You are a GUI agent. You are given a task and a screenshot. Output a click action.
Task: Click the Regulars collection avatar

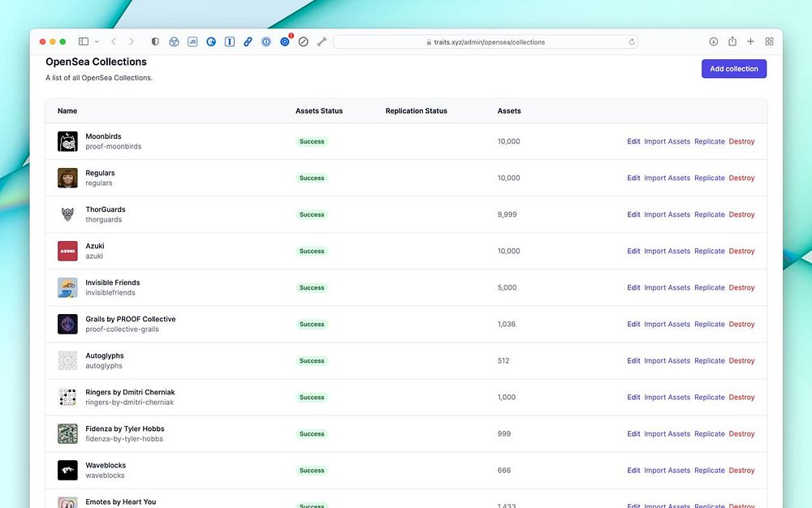[x=67, y=178]
